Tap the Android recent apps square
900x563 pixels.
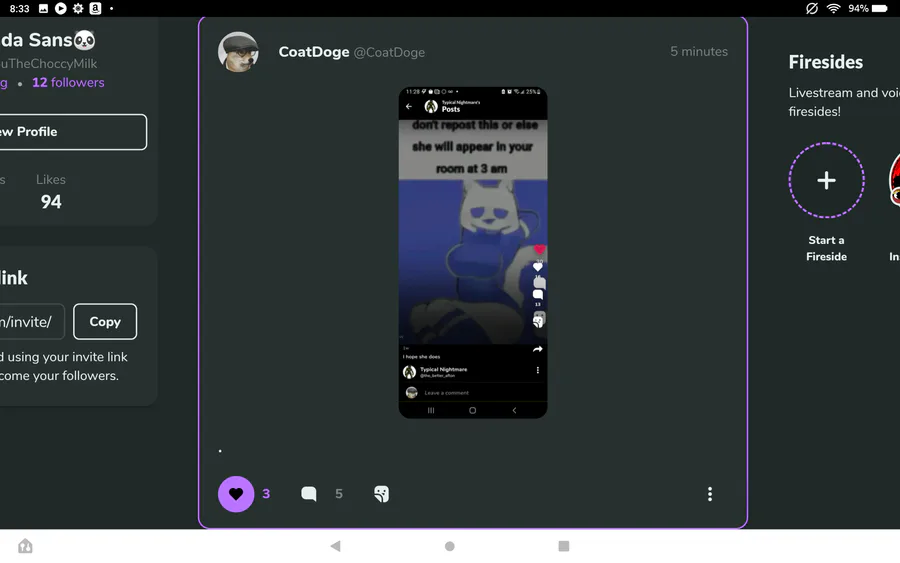pyautogui.click(x=564, y=546)
